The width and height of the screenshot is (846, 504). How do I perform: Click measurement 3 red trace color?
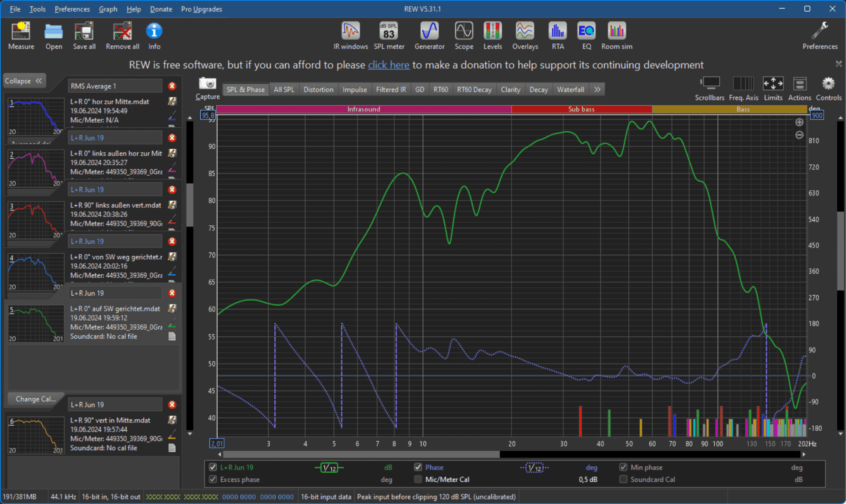[x=172, y=219]
